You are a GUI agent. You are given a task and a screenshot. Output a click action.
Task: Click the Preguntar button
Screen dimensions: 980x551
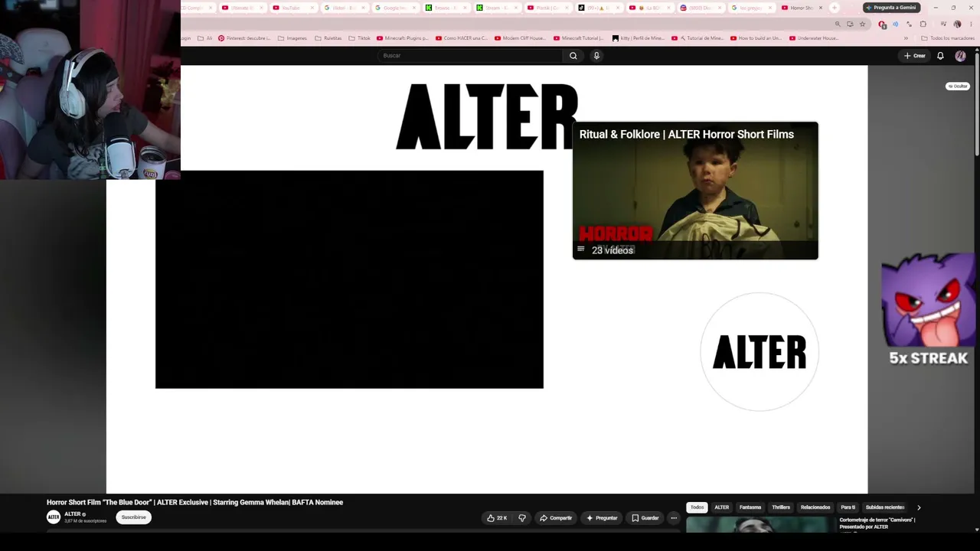pyautogui.click(x=602, y=518)
